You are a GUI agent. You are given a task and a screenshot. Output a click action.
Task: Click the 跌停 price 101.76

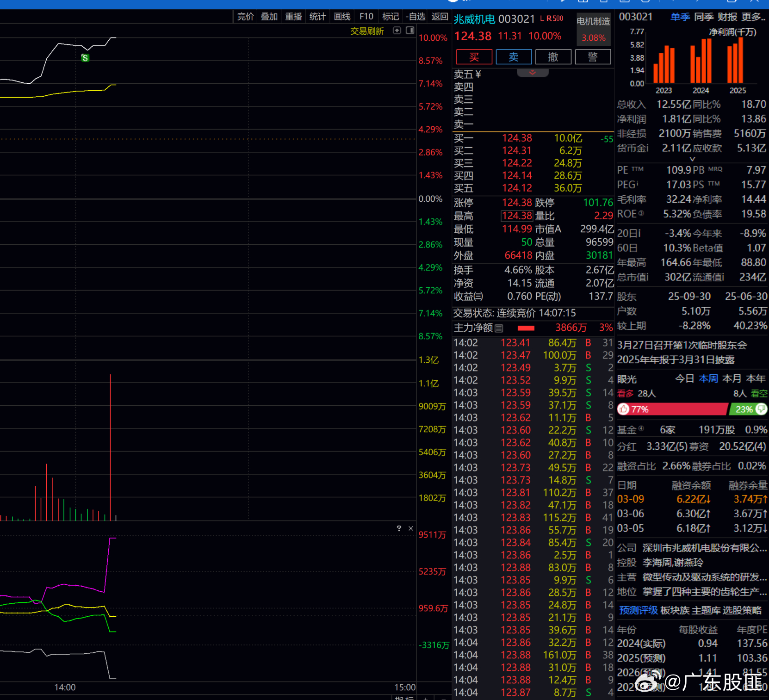(x=598, y=203)
